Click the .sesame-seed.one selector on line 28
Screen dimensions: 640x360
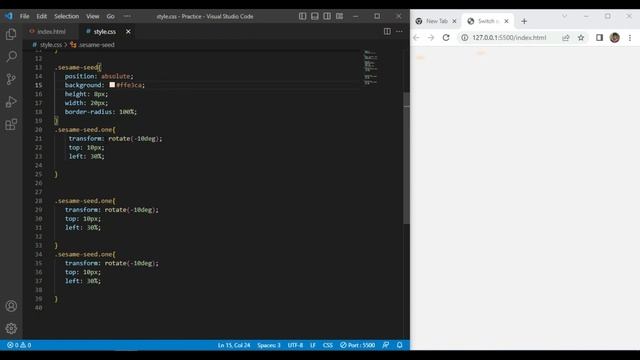85,201
